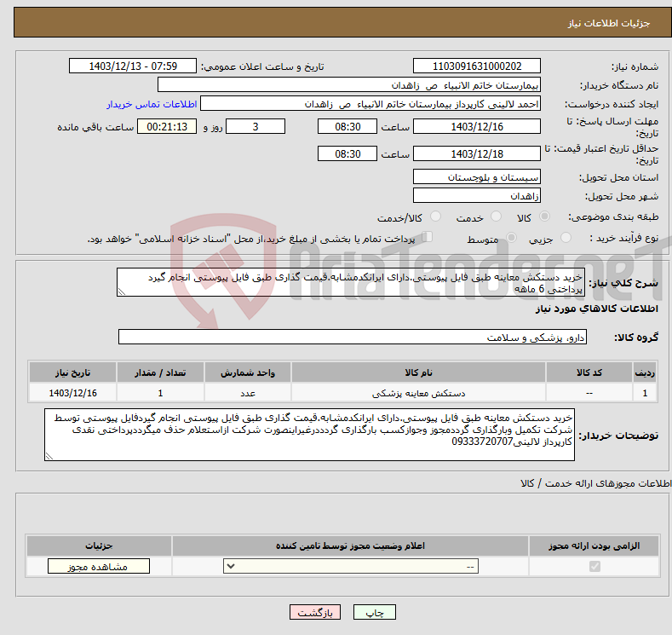This screenshot has height=635, width=672.
Task: Click the تاریخ نیاز column header
Action: (72, 372)
